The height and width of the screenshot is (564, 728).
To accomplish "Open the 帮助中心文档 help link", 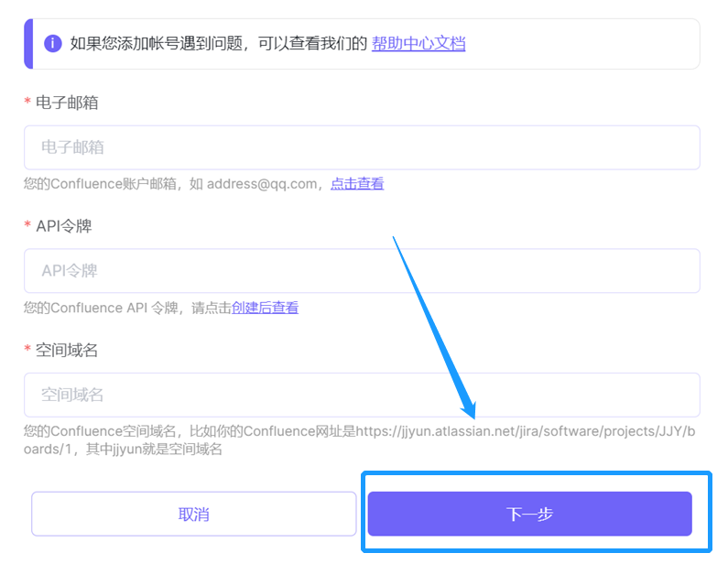I will (x=418, y=44).
